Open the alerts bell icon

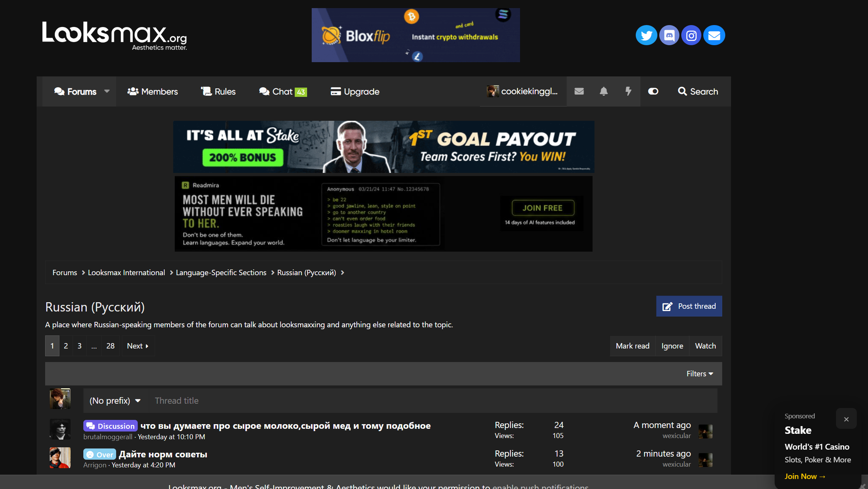pyautogui.click(x=604, y=91)
